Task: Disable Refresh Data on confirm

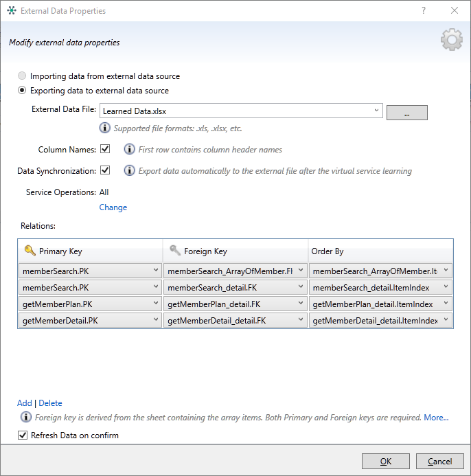Action: click(23, 435)
